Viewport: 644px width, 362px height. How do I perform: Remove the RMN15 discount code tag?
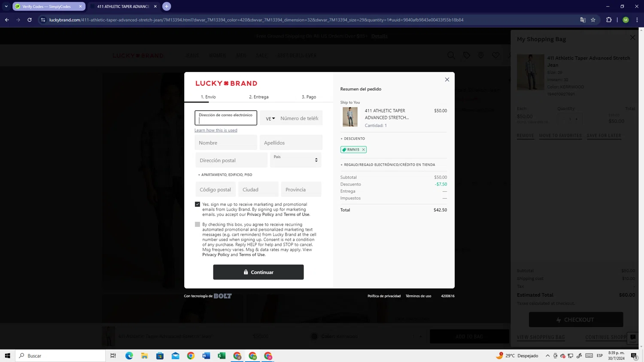click(363, 150)
